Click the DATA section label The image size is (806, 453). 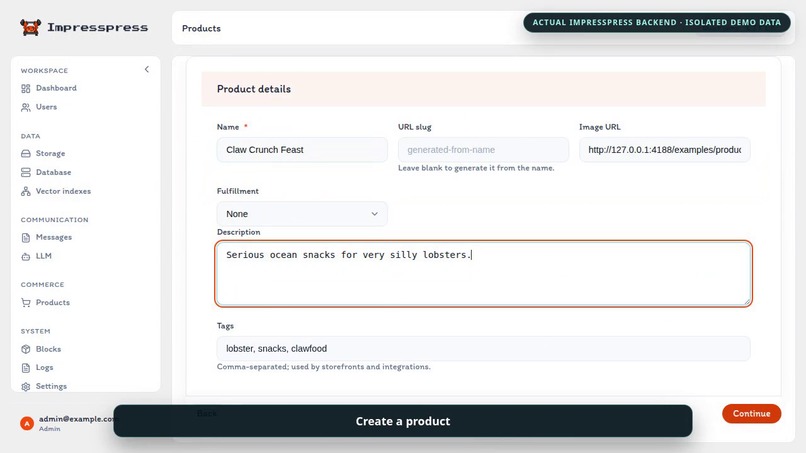coord(30,136)
